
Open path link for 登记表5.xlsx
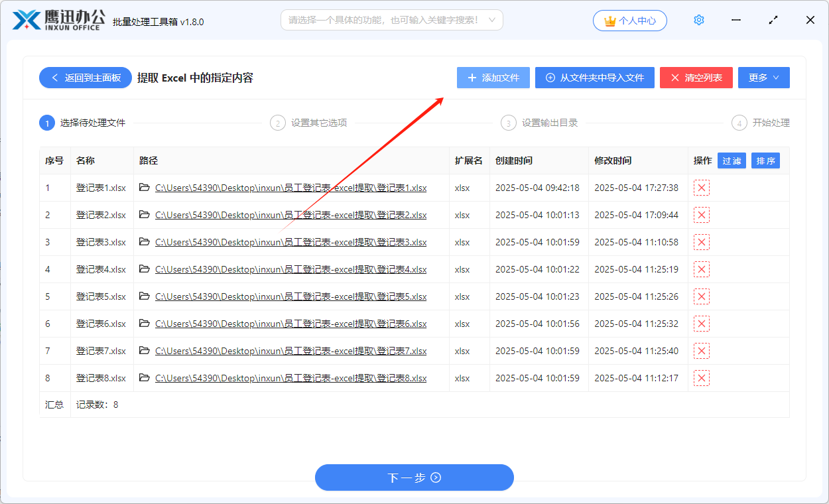(290, 296)
